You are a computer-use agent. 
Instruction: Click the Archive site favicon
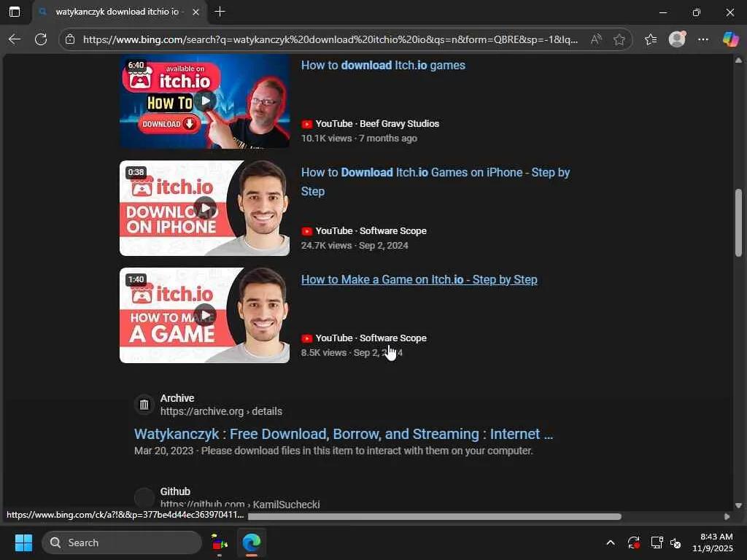(144, 405)
